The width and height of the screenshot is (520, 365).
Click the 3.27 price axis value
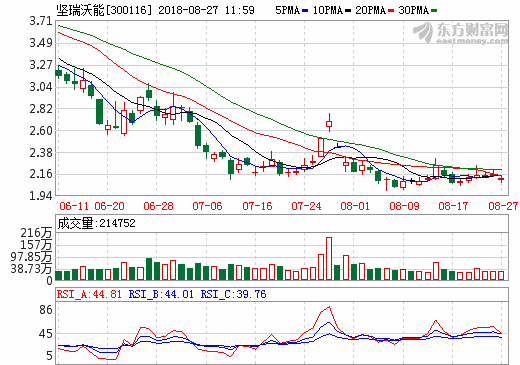[41, 65]
